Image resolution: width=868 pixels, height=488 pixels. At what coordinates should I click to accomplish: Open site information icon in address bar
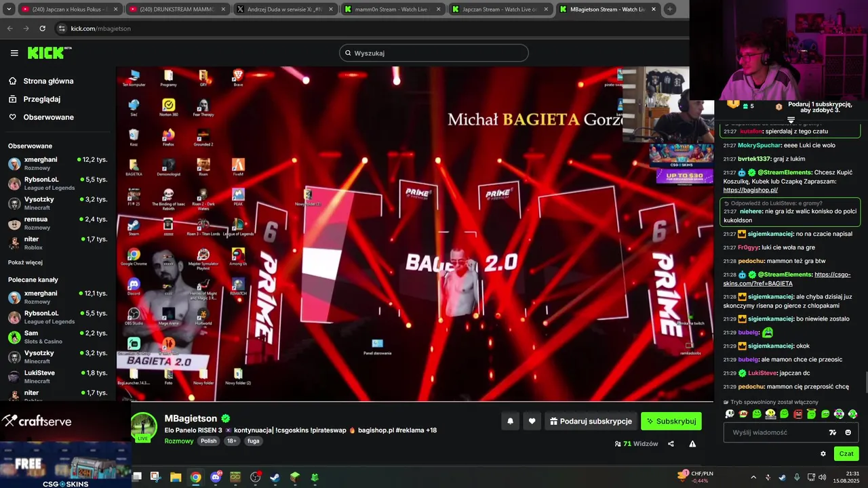pyautogui.click(x=62, y=28)
